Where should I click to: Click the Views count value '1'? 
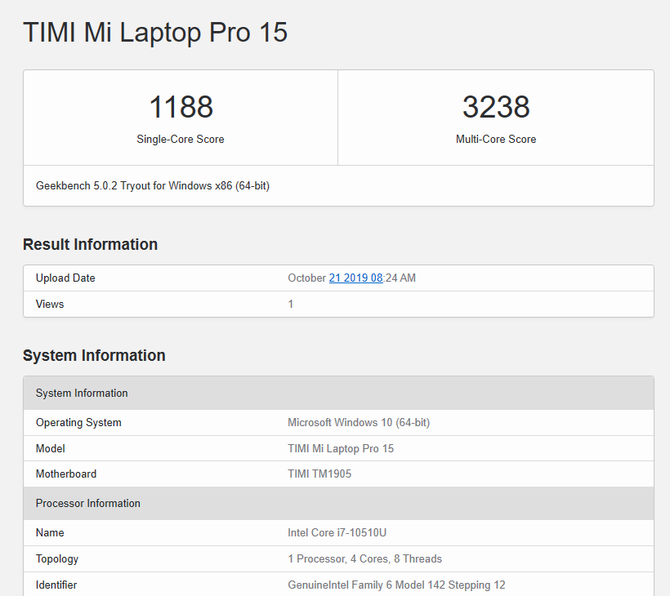point(291,304)
